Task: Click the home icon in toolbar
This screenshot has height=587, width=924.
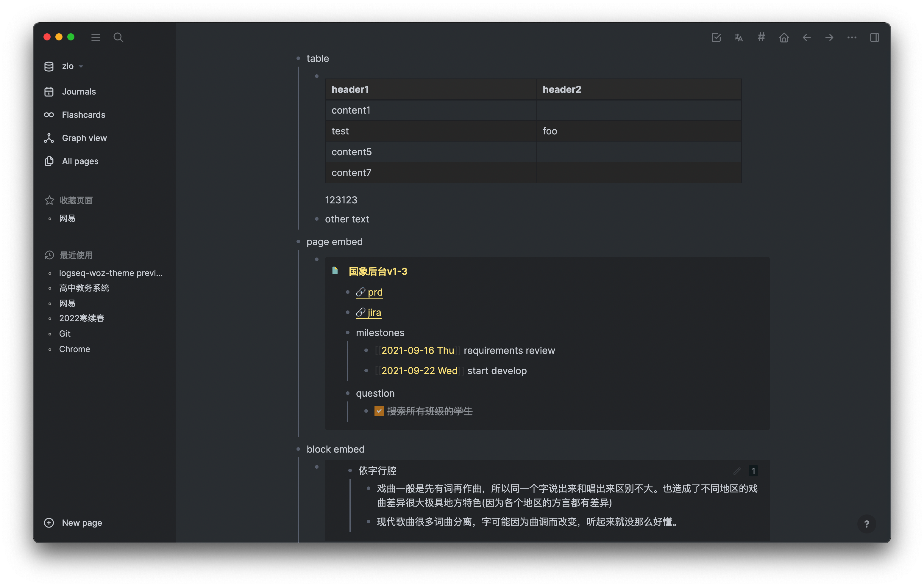Action: coord(784,37)
